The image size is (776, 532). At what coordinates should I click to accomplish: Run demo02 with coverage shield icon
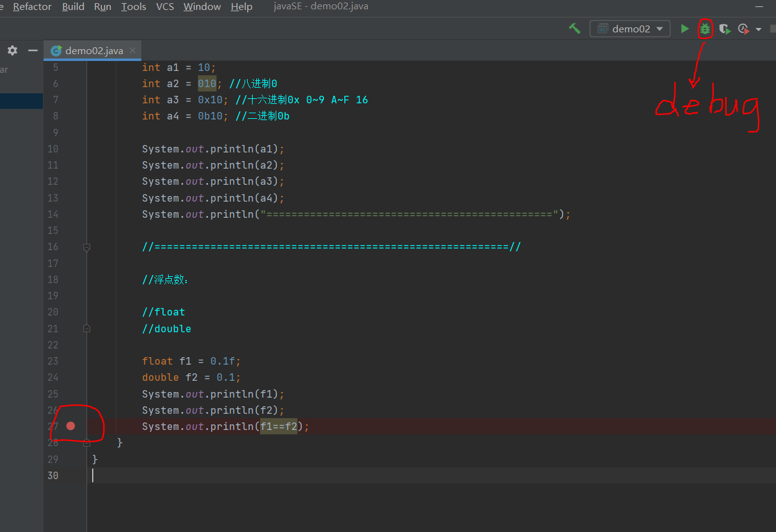point(724,29)
